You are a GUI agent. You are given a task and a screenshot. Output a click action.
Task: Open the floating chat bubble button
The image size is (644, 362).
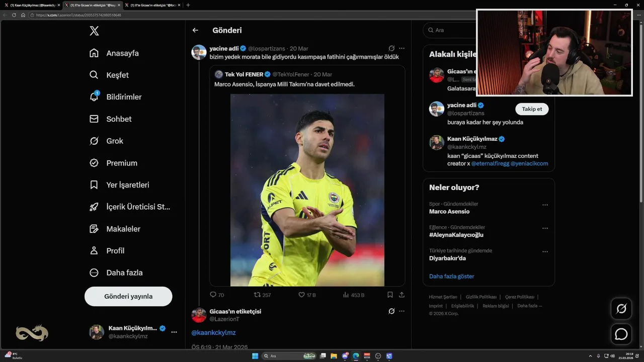(621, 334)
